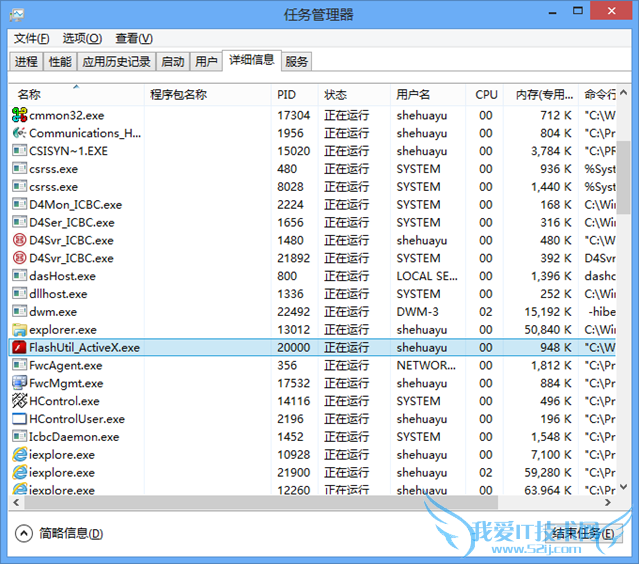
Task: Click the cmmon32.exe process icon
Action: coord(19,115)
